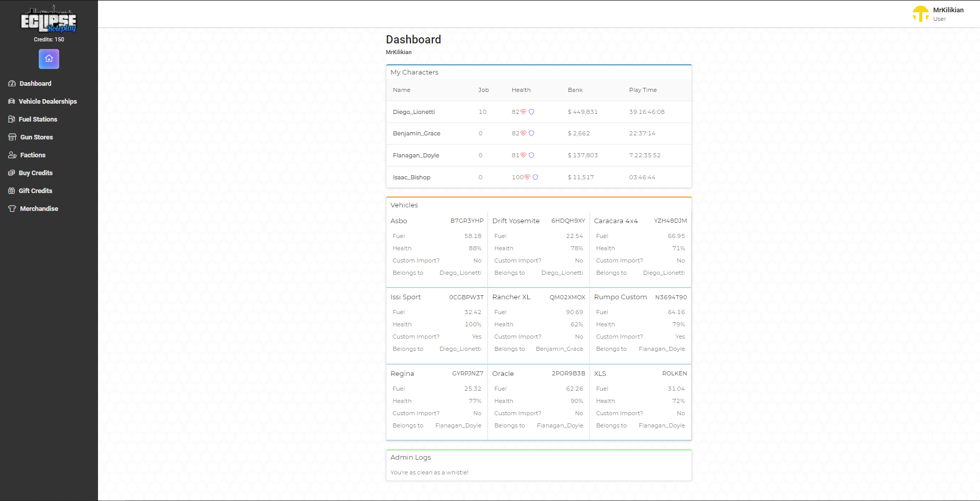The image size is (980, 501).
Task: Click the Gun Stores shop icon
Action: (12, 137)
